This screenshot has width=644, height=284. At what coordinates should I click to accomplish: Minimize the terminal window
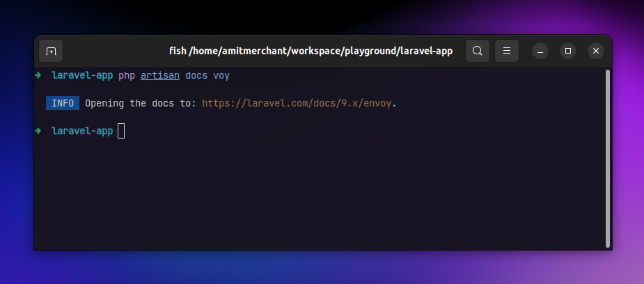tap(540, 51)
